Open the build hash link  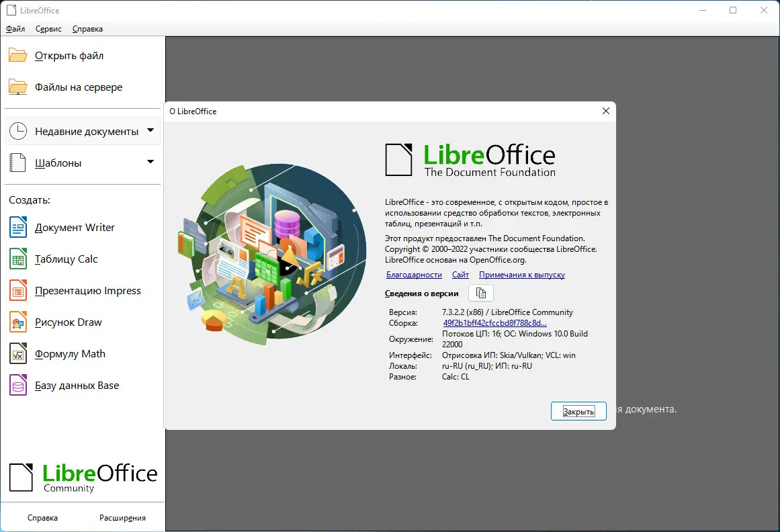(x=496, y=322)
